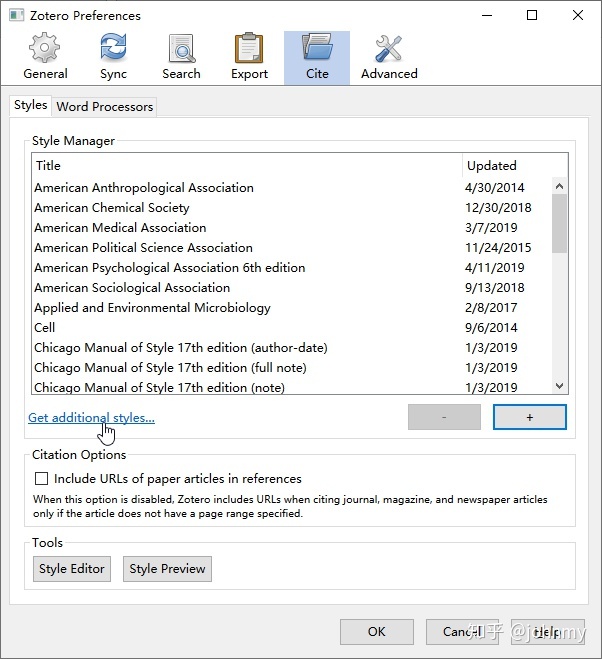Select American Medical Association style

point(292,227)
